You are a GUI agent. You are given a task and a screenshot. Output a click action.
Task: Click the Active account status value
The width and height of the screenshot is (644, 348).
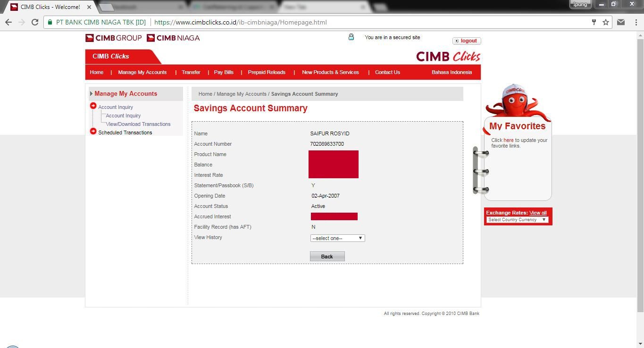(x=318, y=206)
